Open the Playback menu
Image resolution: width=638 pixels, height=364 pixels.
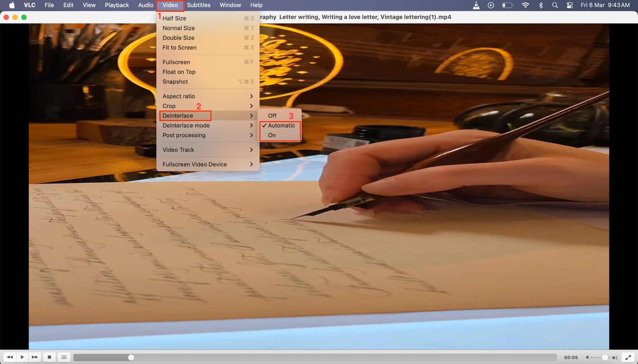pos(117,5)
